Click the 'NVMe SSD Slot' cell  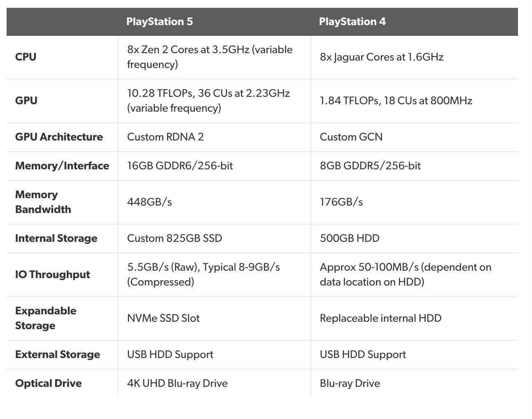pyautogui.click(x=163, y=318)
